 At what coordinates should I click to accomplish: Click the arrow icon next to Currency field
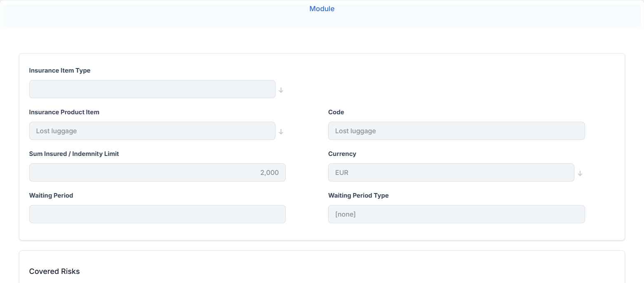coord(580,173)
